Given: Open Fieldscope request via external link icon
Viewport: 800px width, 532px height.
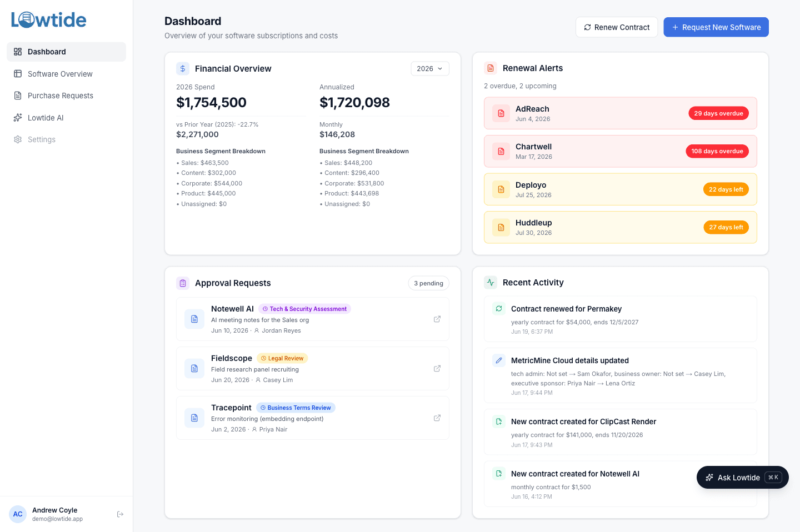Looking at the screenshot, I should point(437,368).
